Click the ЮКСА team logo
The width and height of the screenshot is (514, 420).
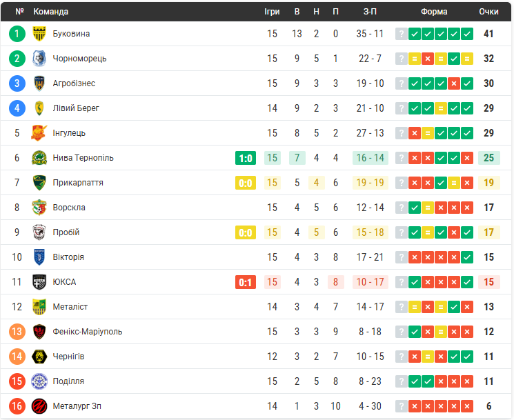[39, 282]
